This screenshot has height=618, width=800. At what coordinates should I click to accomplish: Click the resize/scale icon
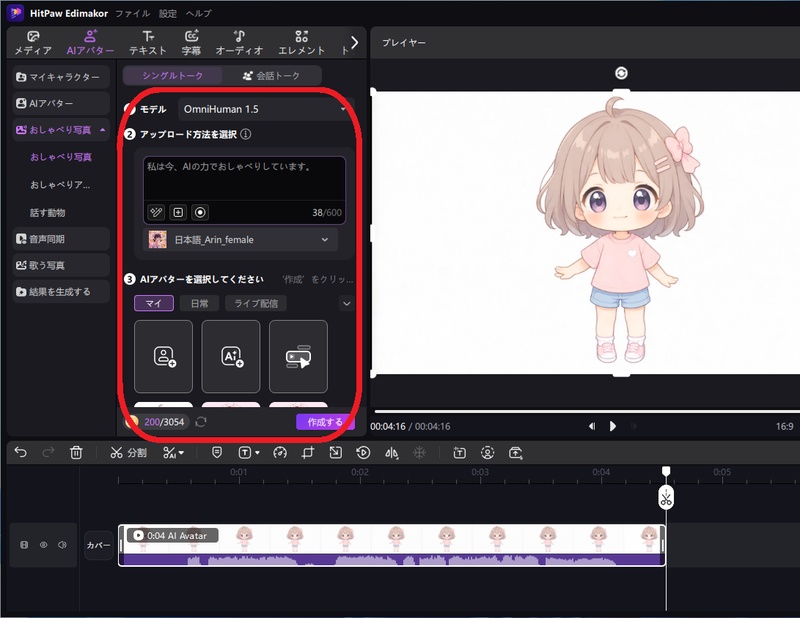[x=336, y=453]
